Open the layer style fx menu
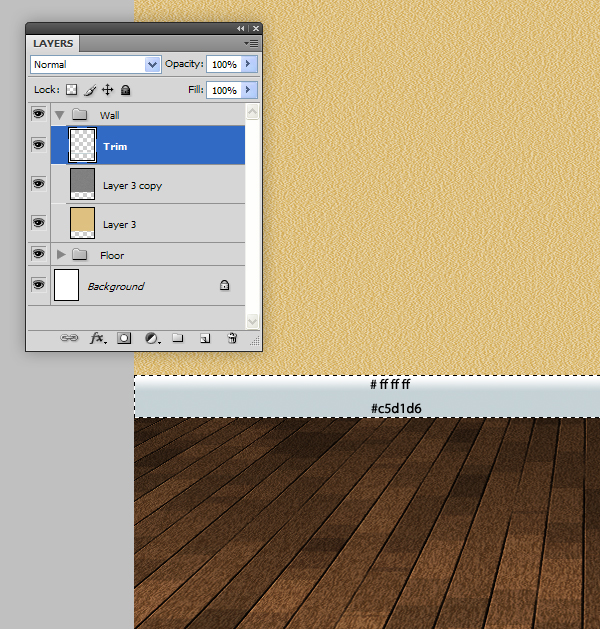The height and width of the screenshot is (629, 600). click(97, 339)
